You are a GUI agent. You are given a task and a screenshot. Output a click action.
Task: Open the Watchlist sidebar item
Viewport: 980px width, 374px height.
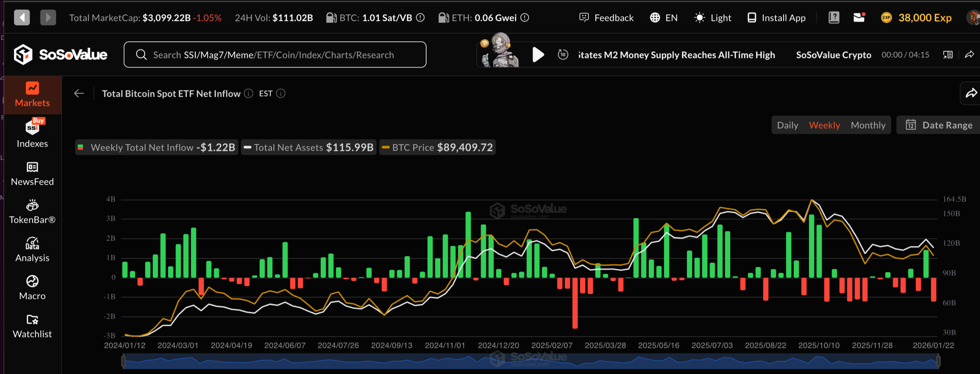[32, 326]
